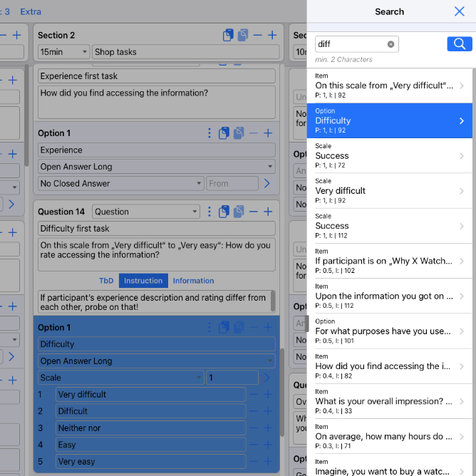Add a scale entry after 'Very difficult'
This screenshot has height=476, width=476.
coord(268,394)
